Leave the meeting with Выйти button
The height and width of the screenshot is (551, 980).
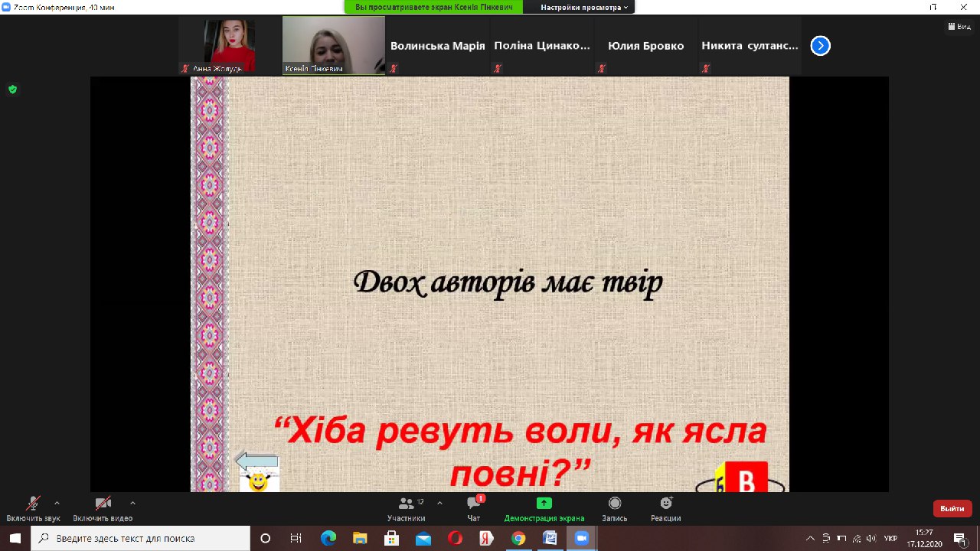point(952,508)
